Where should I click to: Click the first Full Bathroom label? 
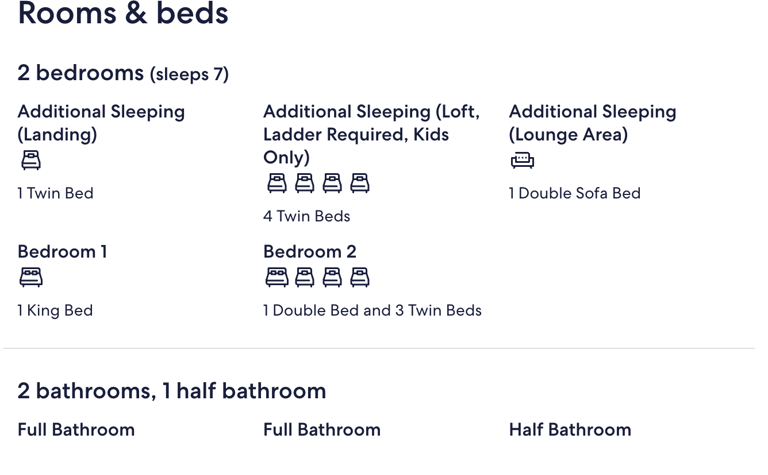[76, 429]
